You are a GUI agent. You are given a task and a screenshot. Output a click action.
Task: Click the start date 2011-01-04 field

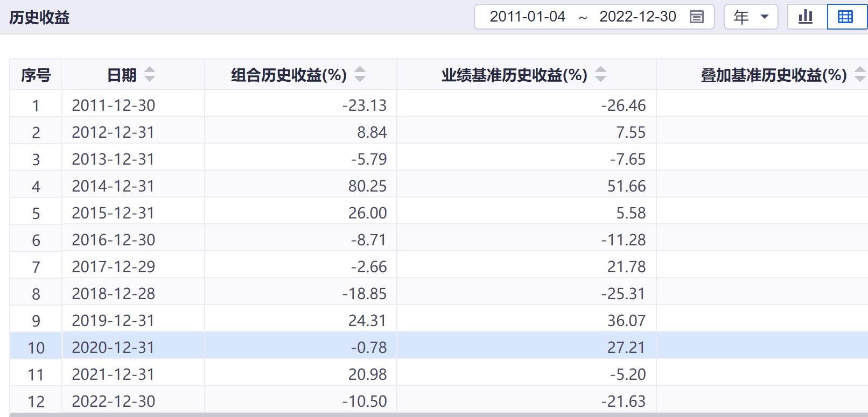pyautogui.click(x=527, y=17)
